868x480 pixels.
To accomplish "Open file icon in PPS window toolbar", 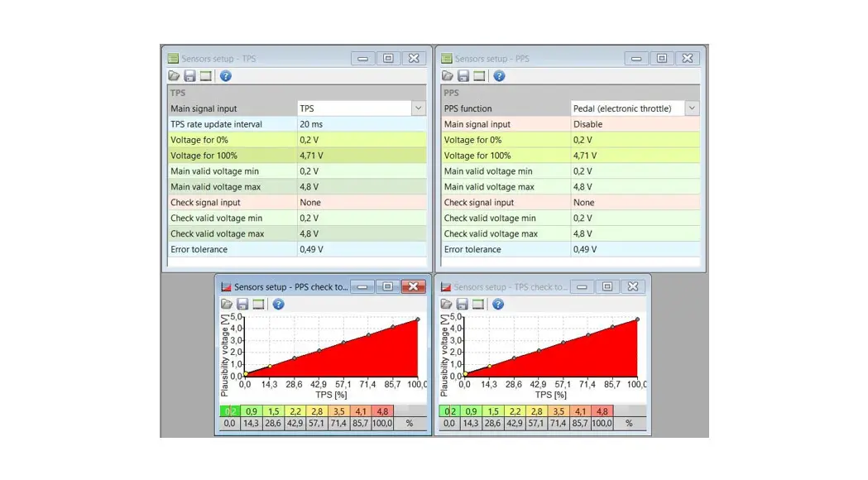I will coord(448,76).
